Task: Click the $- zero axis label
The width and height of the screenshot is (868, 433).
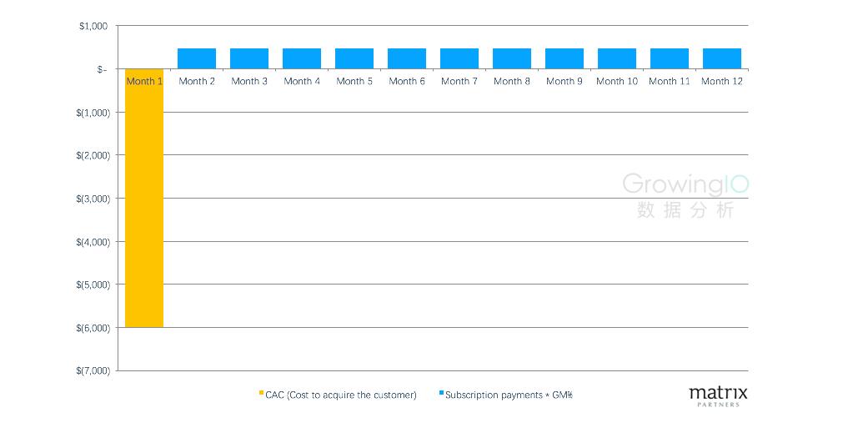Action: pos(101,69)
